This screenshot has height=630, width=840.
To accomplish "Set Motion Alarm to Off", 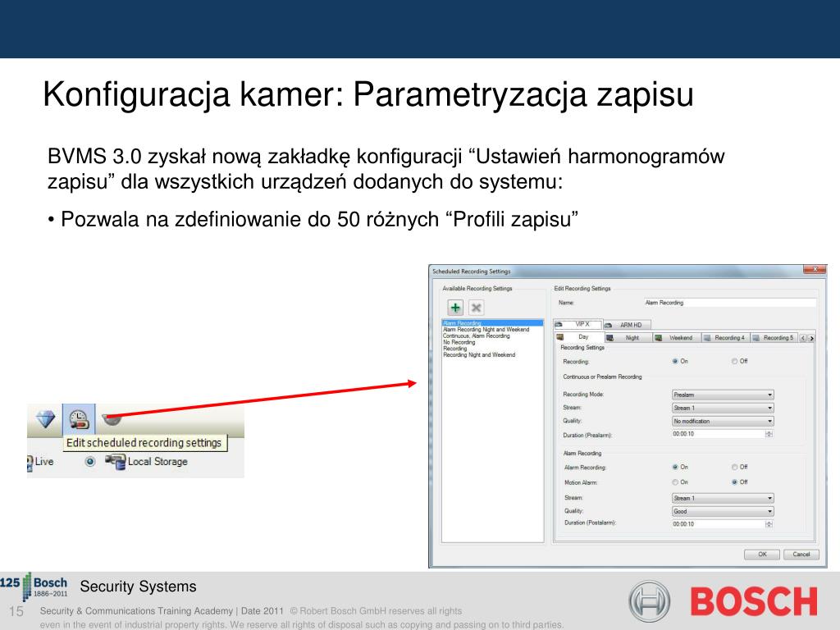I will click(734, 482).
